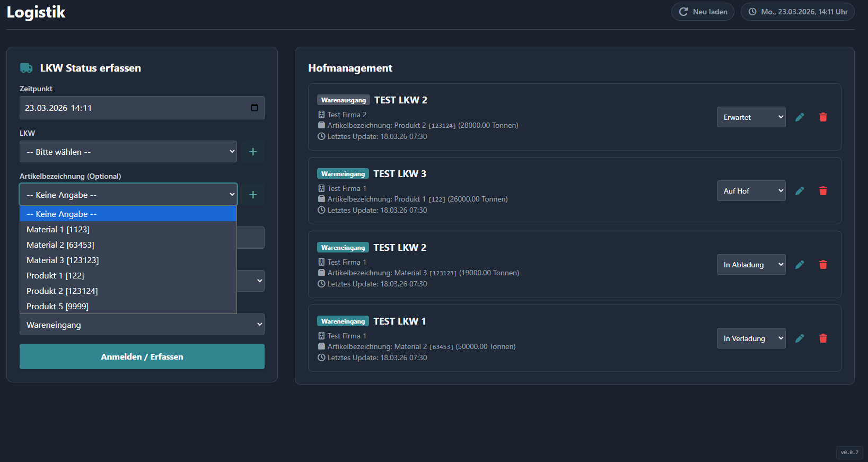Expand the 'In Abladung' status dropdown
This screenshot has width=868, height=462.
coord(751,265)
